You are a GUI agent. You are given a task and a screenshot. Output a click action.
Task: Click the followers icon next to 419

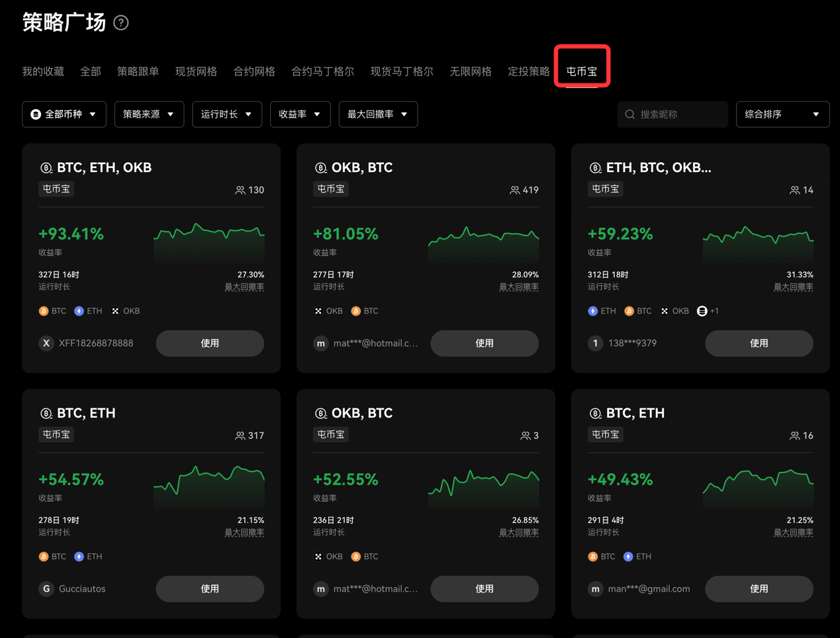tap(514, 190)
